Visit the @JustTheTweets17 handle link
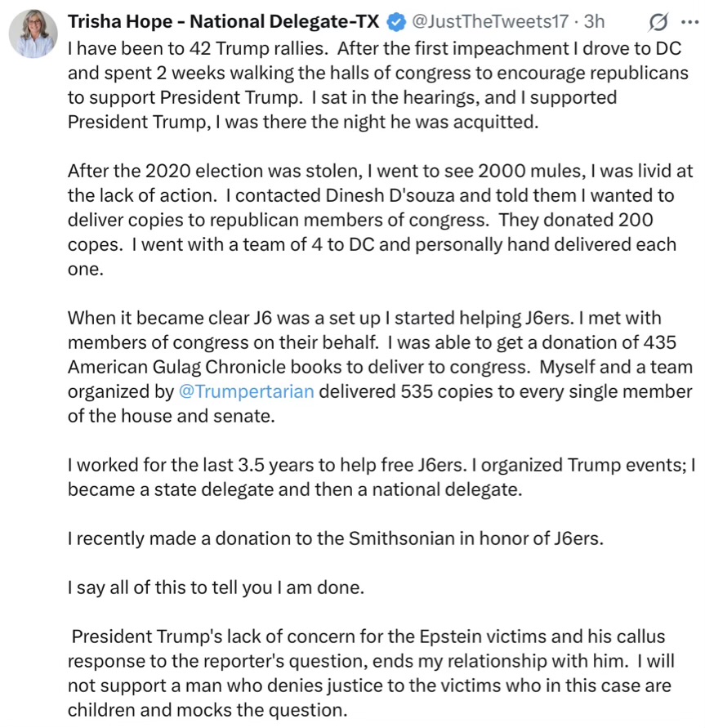Viewport: 705px width, 728px height. coord(490,21)
